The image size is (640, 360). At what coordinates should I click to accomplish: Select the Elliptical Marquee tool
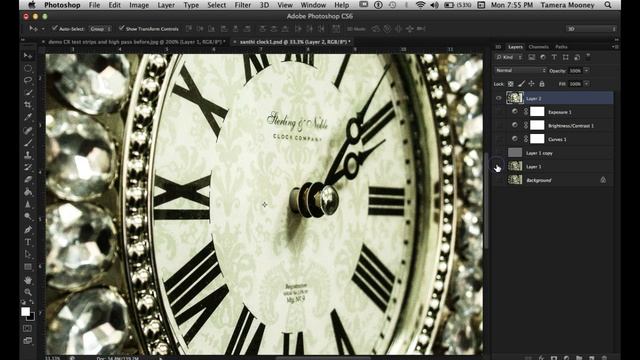pyautogui.click(x=28, y=68)
